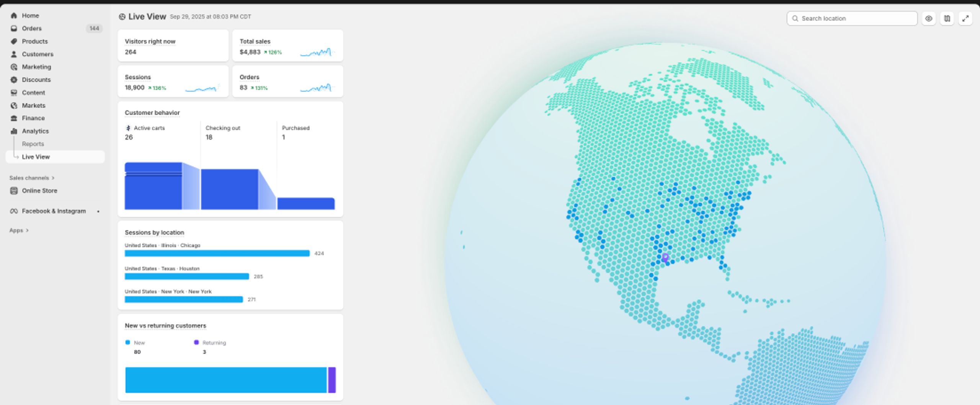The height and width of the screenshot is (405, 980).
Task: Click the Products tag icon
Action: [x=14, y=41]
